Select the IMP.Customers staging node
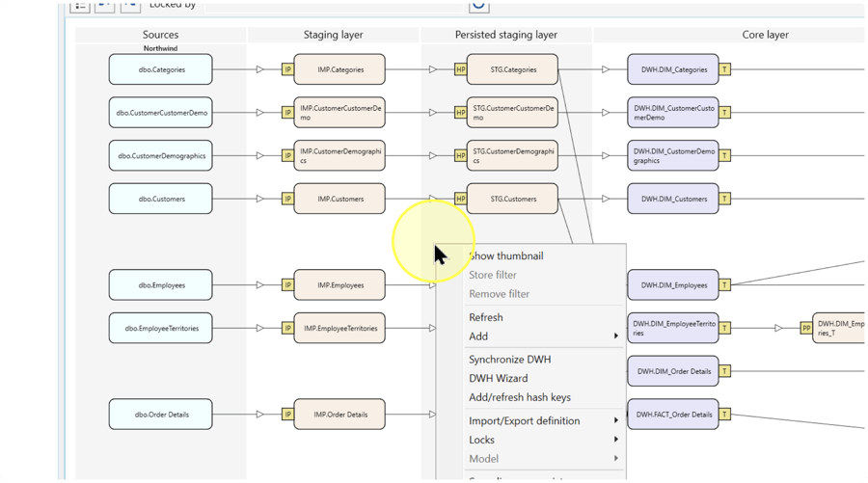The height and width of the screenshot is (483, 868). (x=339, y=200)
